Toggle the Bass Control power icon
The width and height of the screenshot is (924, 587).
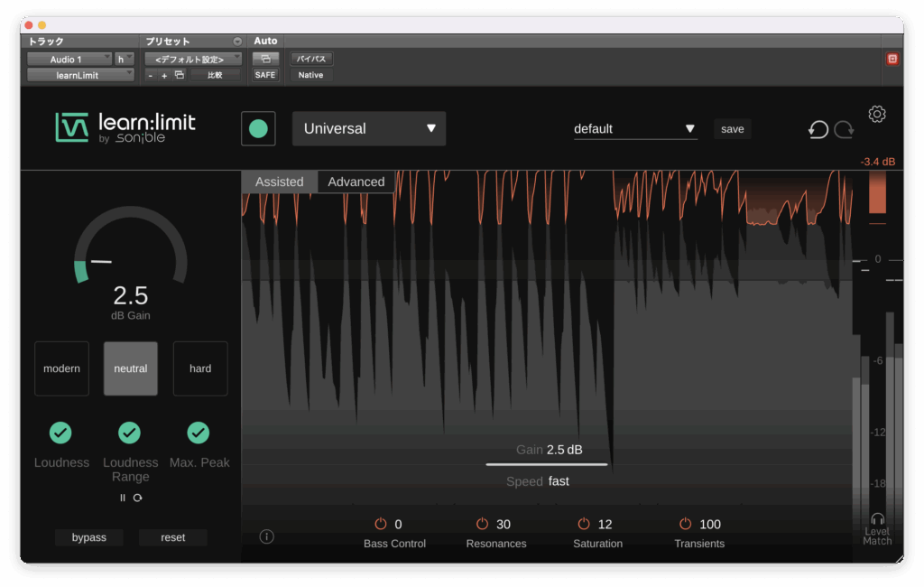tap(381, 524)
